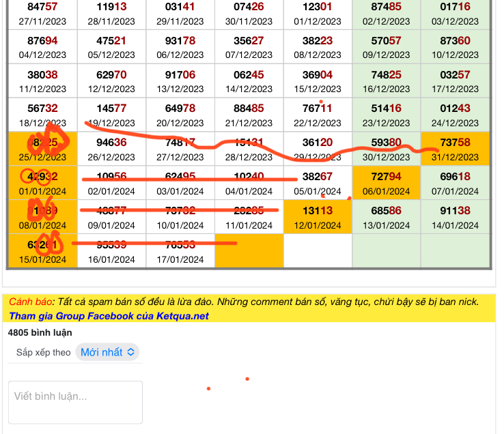Select the result 47521 on 05/12/2023

point(111,47)
